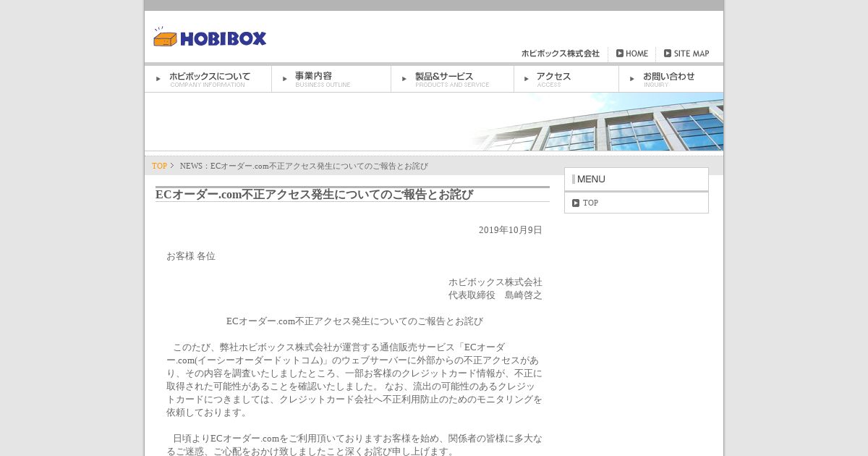
Task: Click arrow icon beside sidebar TOP
Action: point(576,203)
